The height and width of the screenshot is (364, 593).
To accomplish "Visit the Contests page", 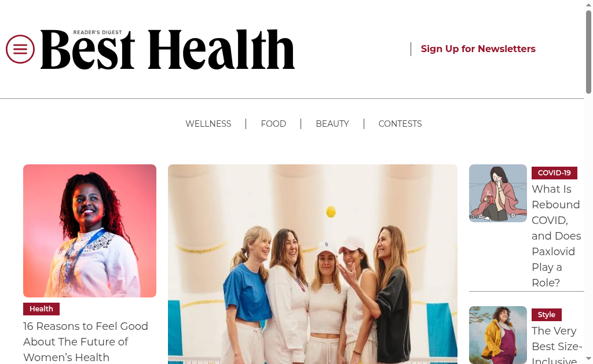I will 400,124.
